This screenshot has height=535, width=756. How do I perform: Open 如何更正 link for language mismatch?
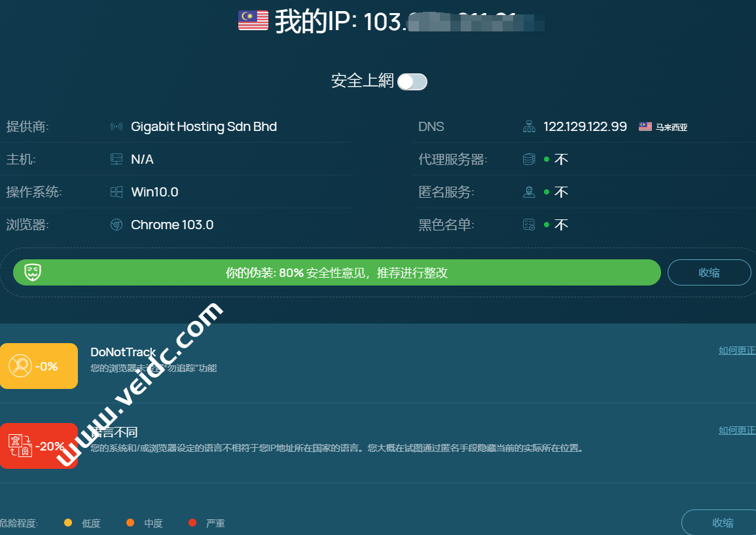tap(737, 430)
